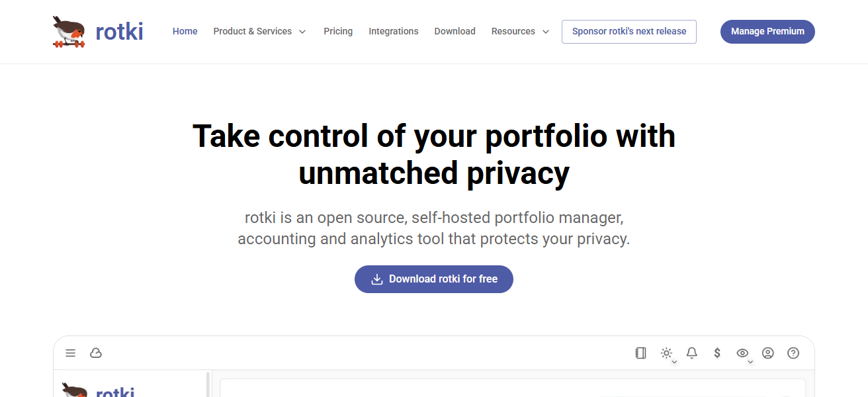Click Sponsor rotki's next release button
This screenshot has width=868, height=397.
pyautogui.click(x=629, y=31)
